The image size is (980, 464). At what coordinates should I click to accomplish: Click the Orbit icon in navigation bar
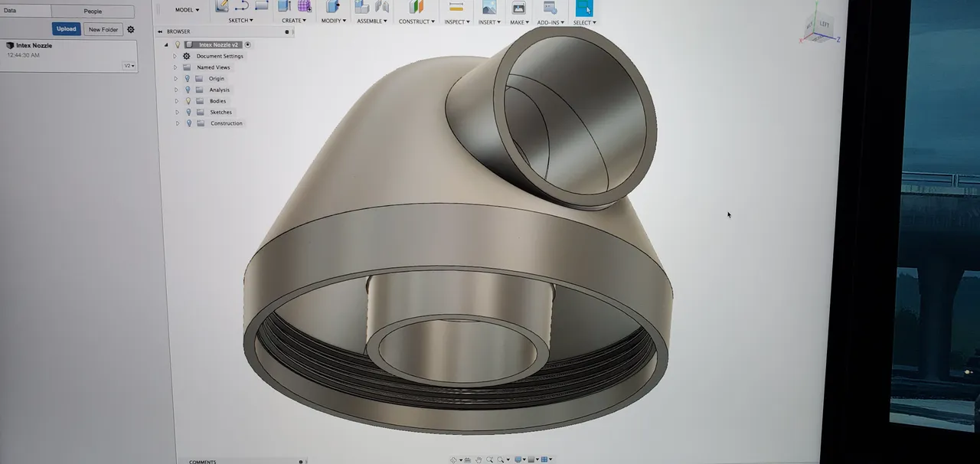(454, 459)
